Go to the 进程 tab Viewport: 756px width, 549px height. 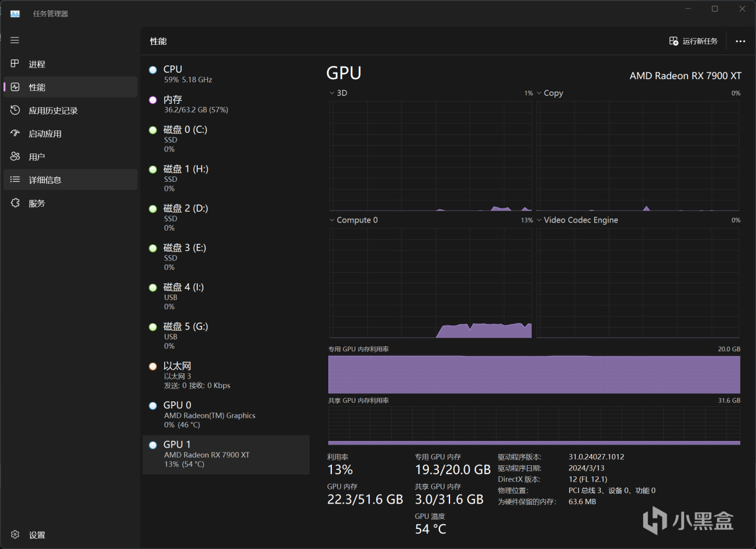pos(70,64)
